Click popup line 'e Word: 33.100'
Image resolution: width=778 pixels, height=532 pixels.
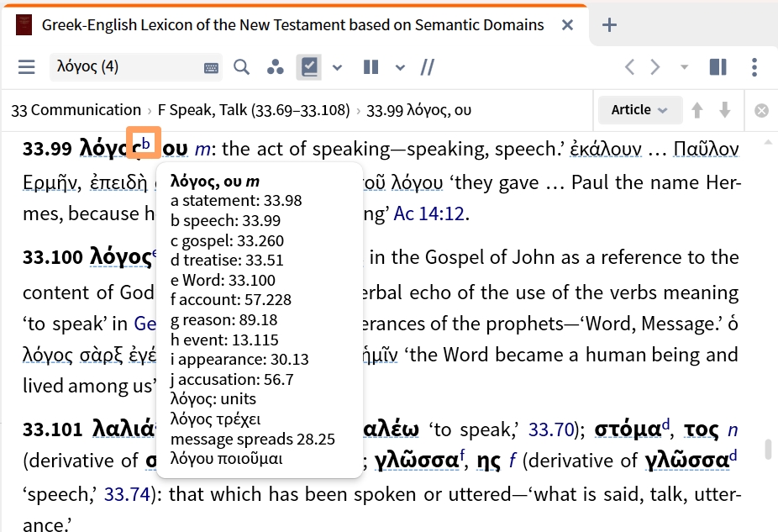(x=223, y=280)
